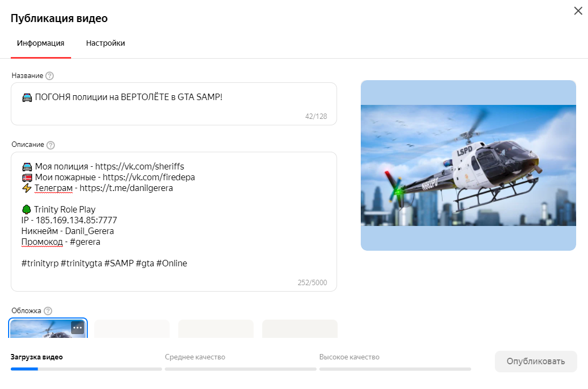Open the help icon next to Название
The image size is (588, 389).
click(50, 76)
